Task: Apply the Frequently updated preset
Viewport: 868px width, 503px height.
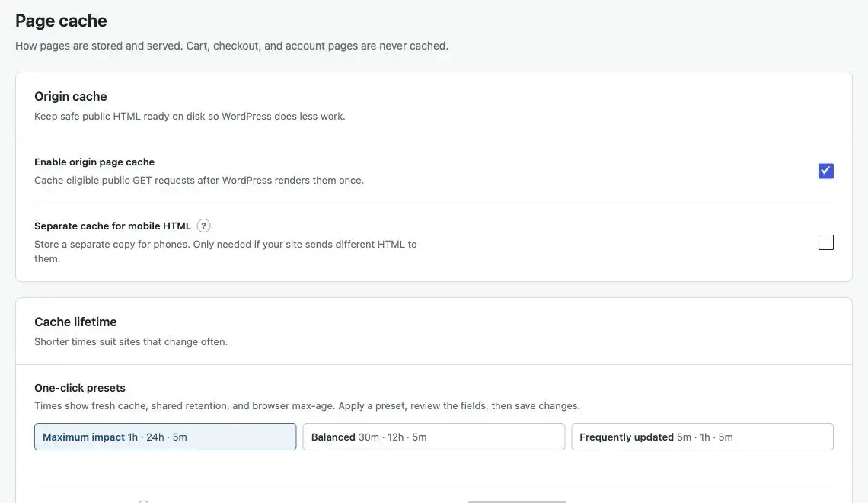Action: click(x=702, y=437)
